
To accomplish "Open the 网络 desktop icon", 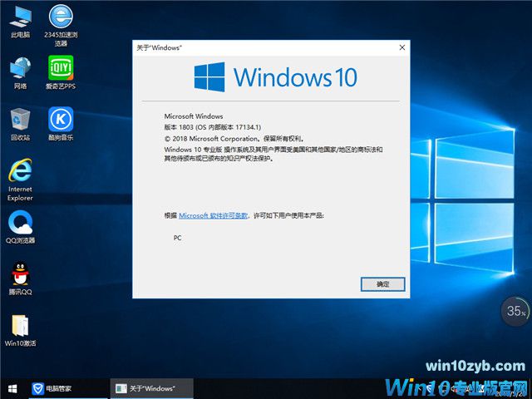I will pos(20,73).
